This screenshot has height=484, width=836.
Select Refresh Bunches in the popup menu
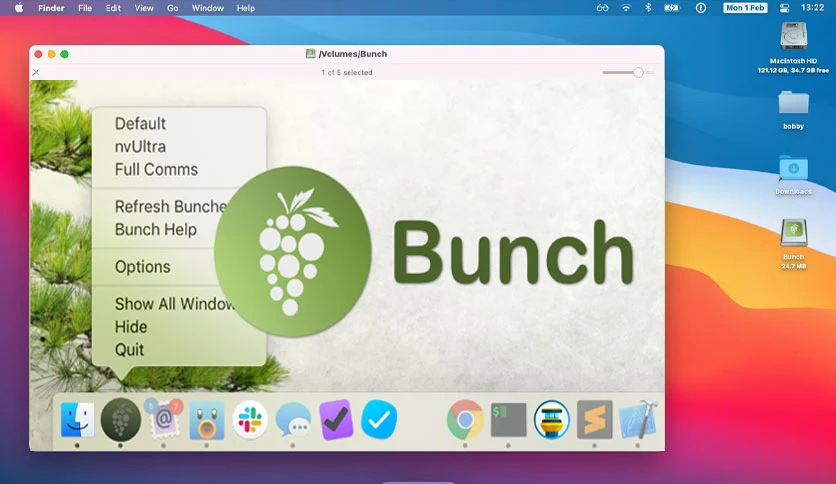(x=171, y=206)
